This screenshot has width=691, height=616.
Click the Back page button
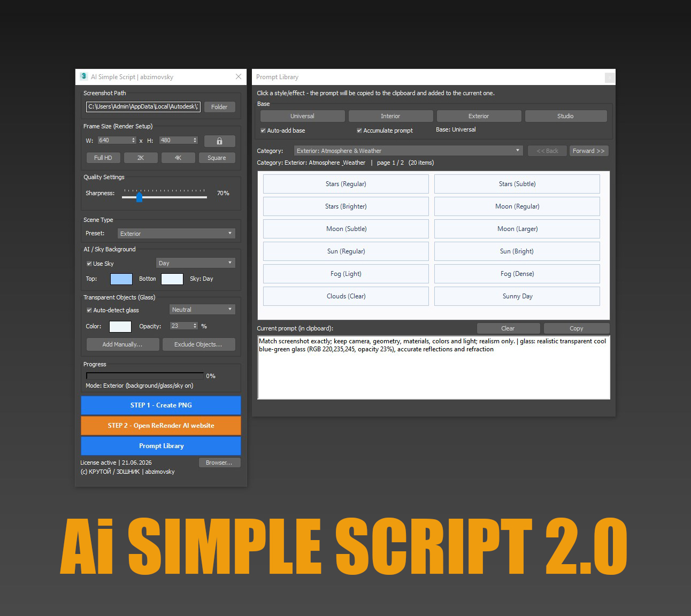(x=547, y=151)
